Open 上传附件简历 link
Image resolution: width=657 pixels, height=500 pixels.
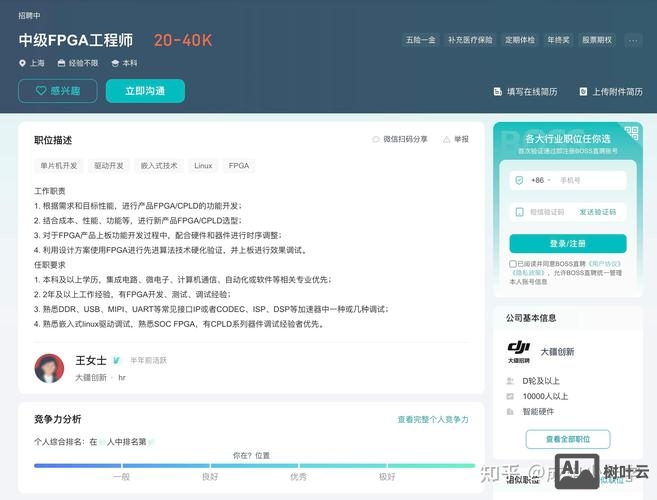click(617, 92)
